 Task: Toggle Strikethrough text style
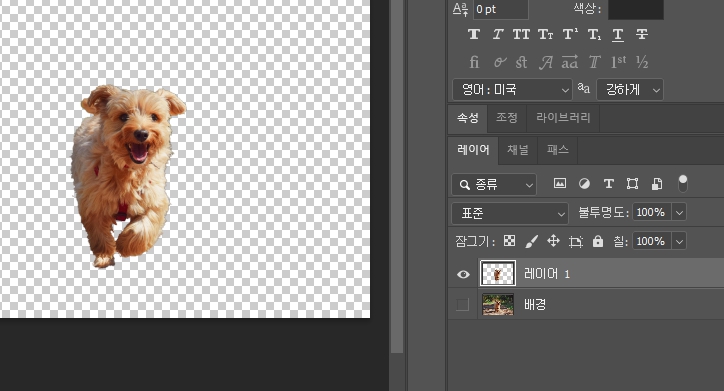[642, 34]
